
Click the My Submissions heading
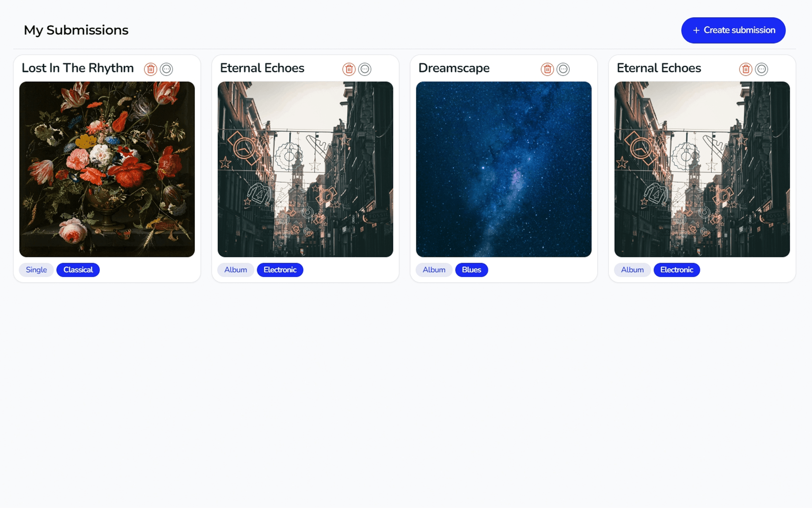(x=76, y=30)
